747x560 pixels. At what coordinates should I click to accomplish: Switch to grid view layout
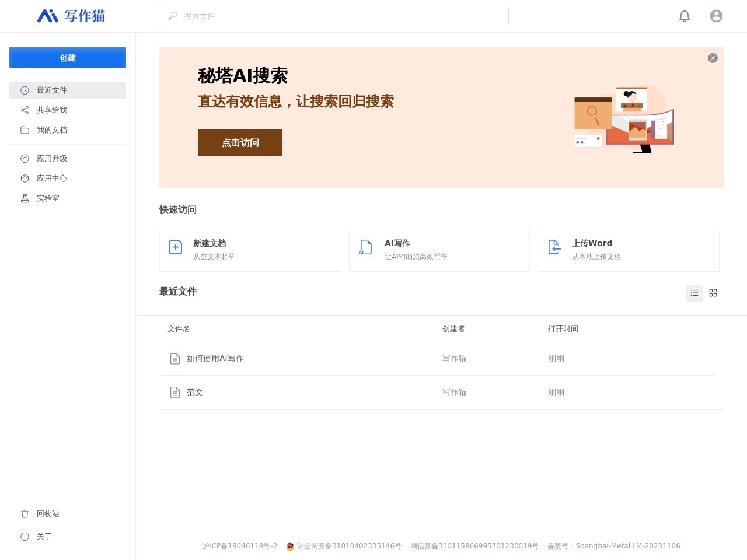(x=713, y=293)
